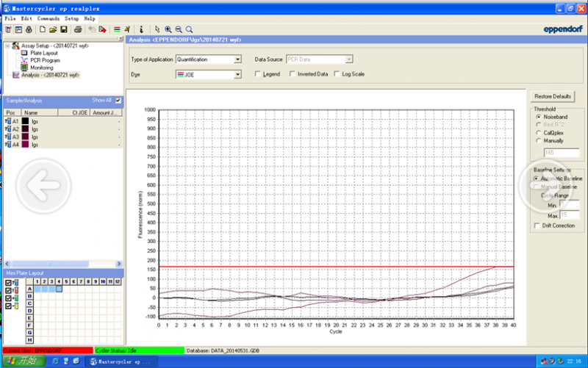Select the Zoom In magnifier tool
The width and height of the screenshot is (588, 368).
(x=168, y=29)
